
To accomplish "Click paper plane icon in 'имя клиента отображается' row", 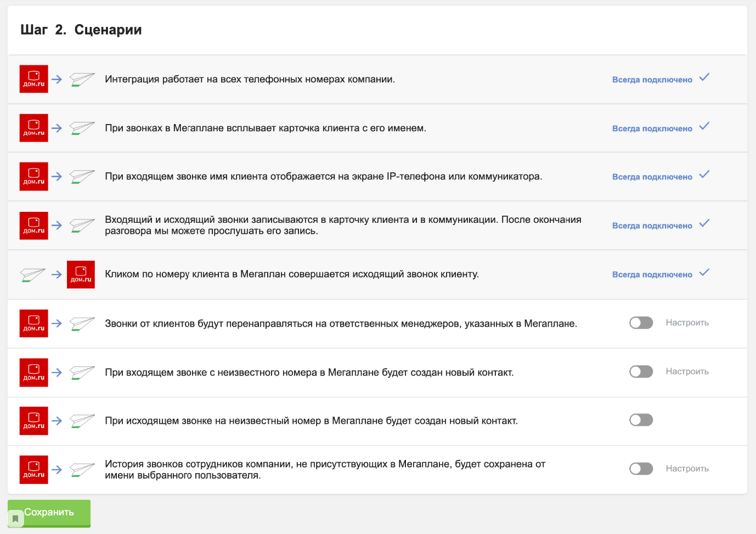I will [82, 177].
